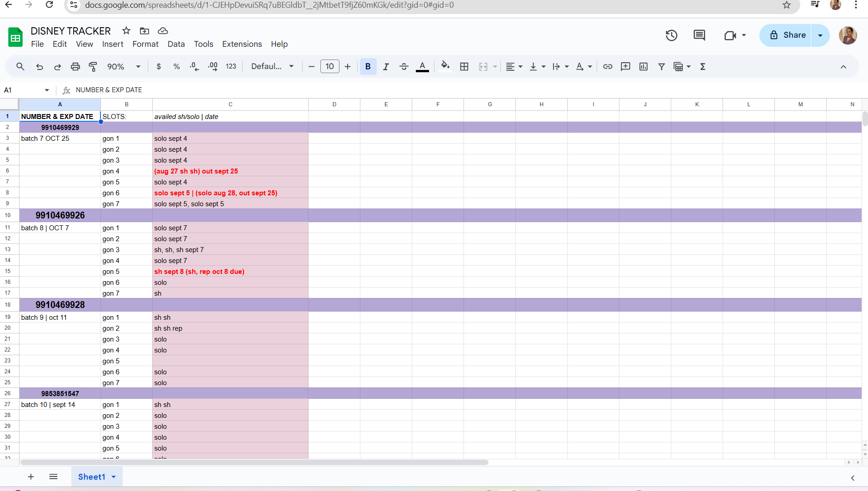This screenshot has height=491, width=868.
Task: Start a video call camera icon
Action: point(730,35)
